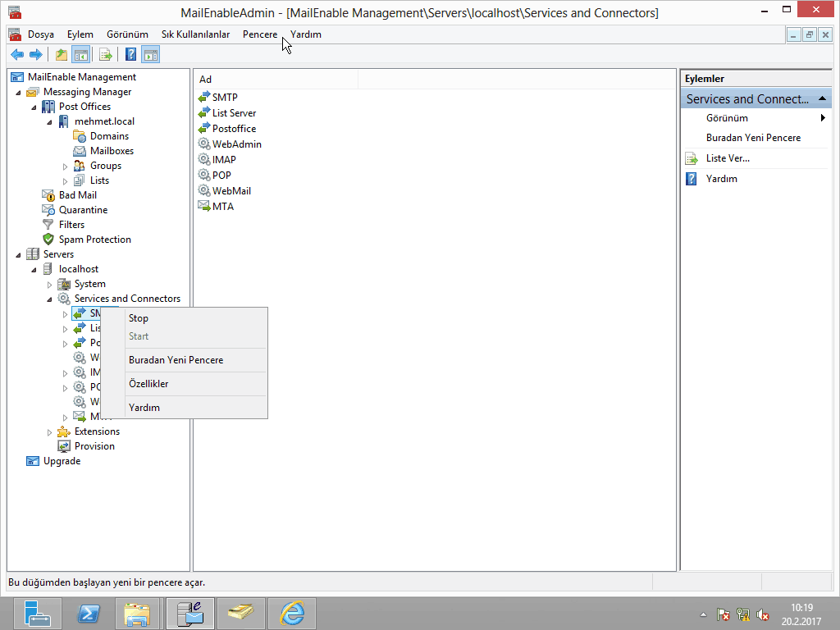The height and width of the screenshot is (630, 840).
Task: Click the Action Center flag tray icon
Action: [724, 614]
